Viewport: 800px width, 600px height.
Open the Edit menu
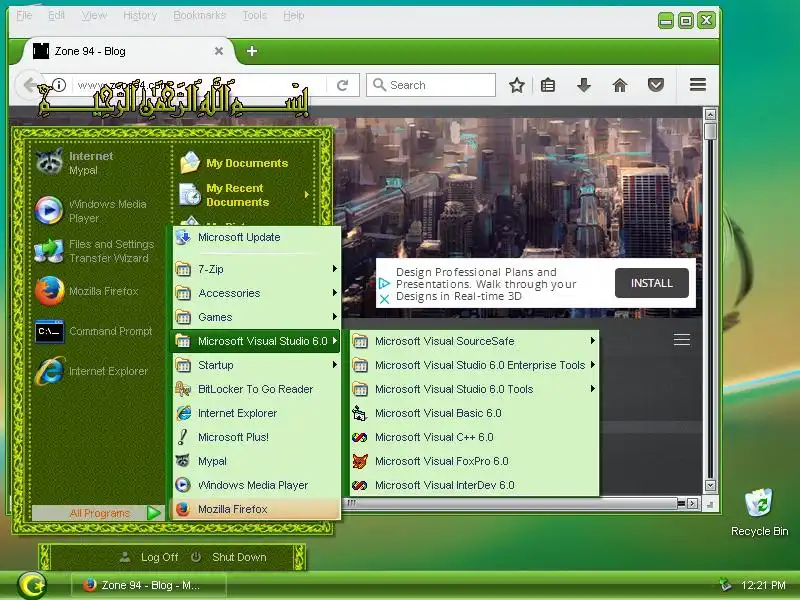click(56, 15)
